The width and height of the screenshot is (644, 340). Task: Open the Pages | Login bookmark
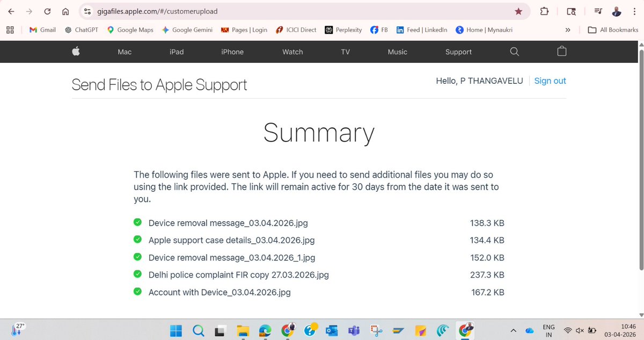[x=244, y=30]
